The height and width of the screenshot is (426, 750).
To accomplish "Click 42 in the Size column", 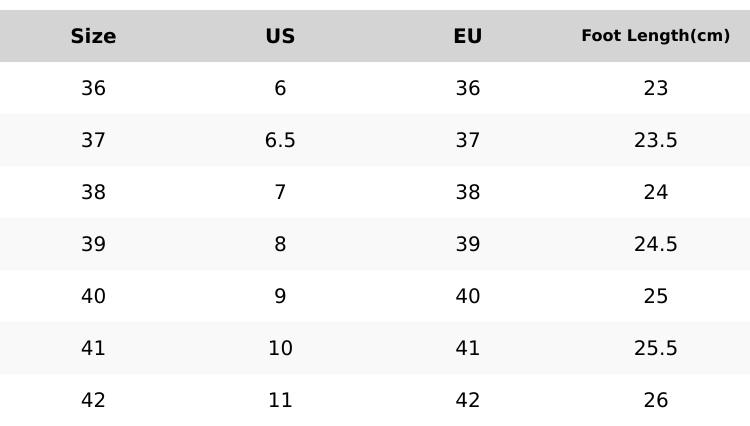I will (93, 401).
